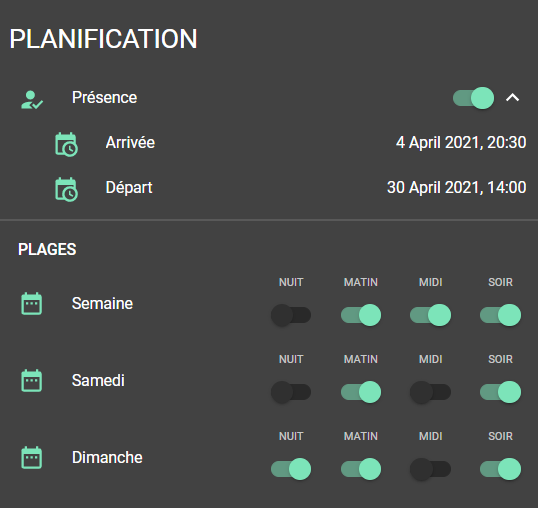Enable the Samedi NUIT toggle
Image resolution: width=538 pixels, height=508 pixels.
[291, 392]
